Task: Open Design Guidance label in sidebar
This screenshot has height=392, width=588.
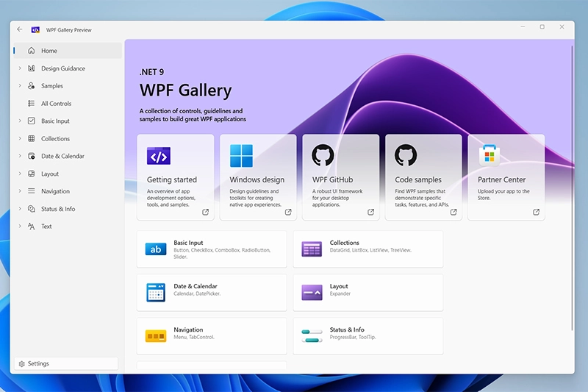Action: pos(63,68)
